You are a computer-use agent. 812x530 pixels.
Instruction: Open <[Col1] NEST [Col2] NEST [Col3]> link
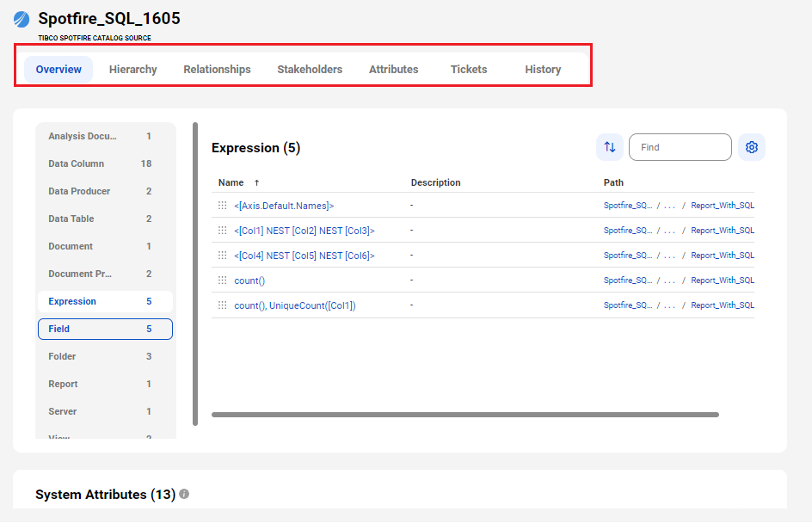[x=304, y=231]
